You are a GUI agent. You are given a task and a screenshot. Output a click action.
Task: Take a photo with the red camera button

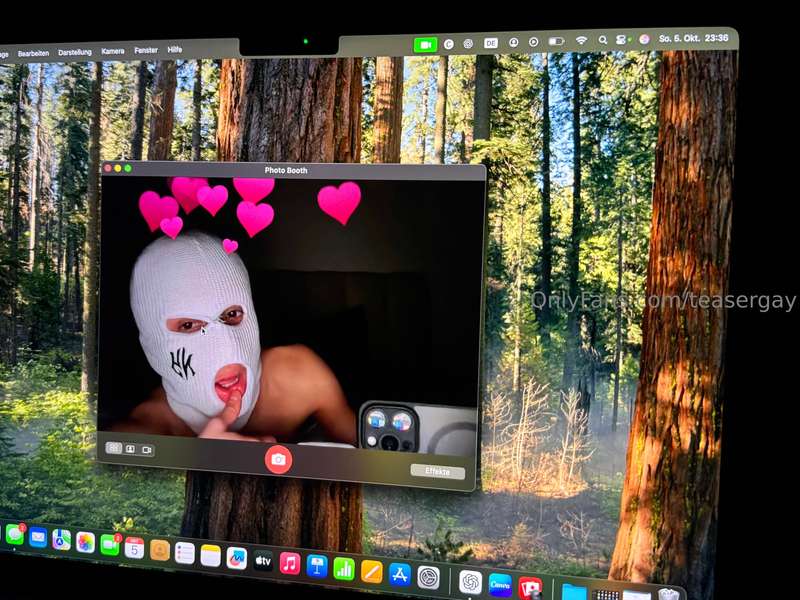(x=278, y=460)
